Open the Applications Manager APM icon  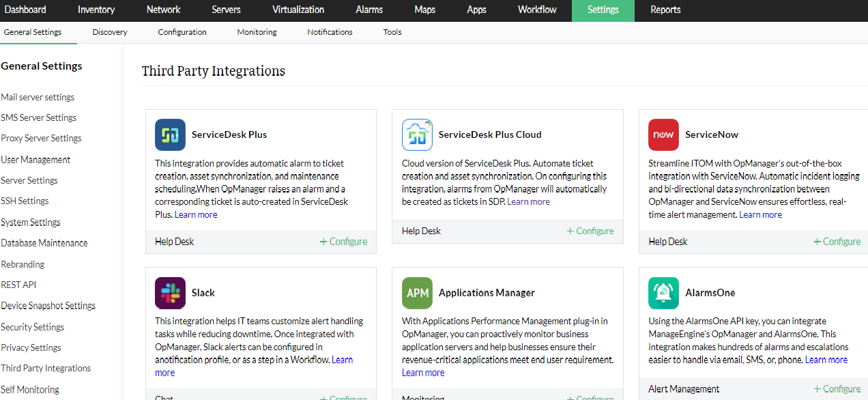(x=417, y=293)
